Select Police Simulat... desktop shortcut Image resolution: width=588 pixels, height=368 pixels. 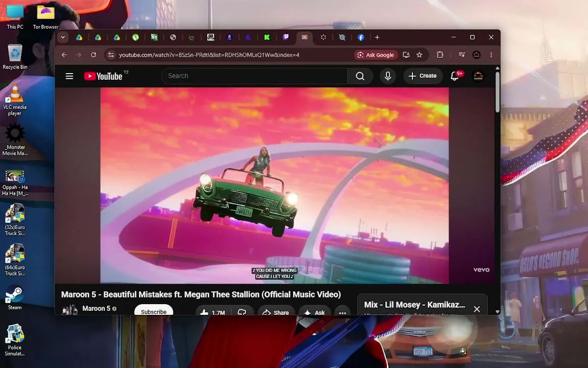coord(15,340)
